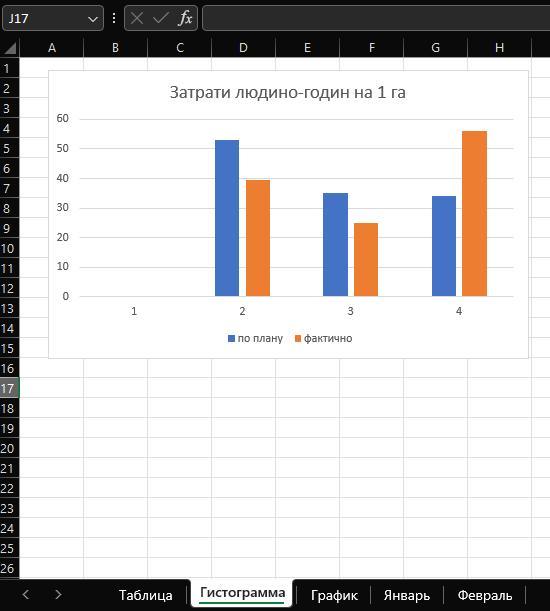Open the График sheet tab
Viewport: 550px width, 611px height.
click(334, 595)
